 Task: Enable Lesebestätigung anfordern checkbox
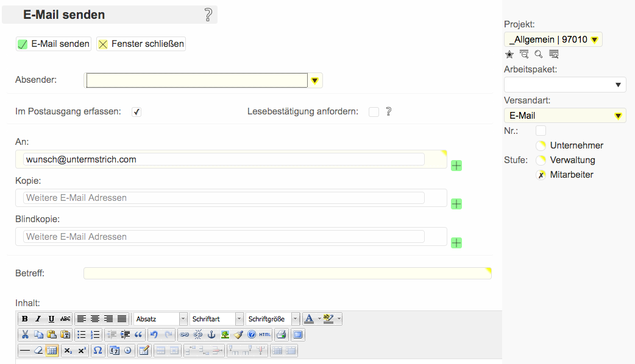click(x=374, y=112)
